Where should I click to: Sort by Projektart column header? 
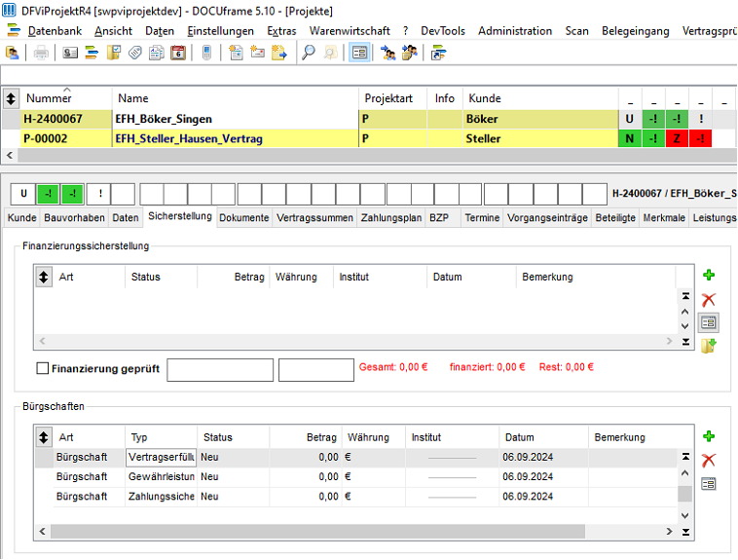[393, 98]
